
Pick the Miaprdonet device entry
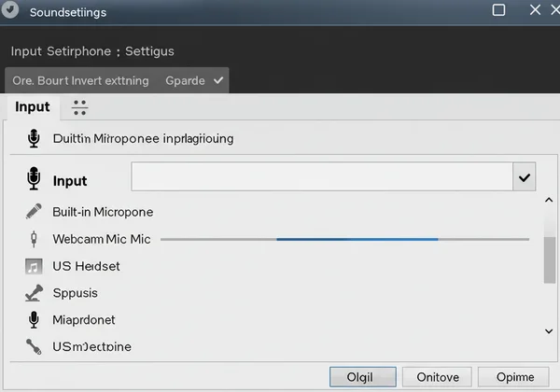point(84,320)
